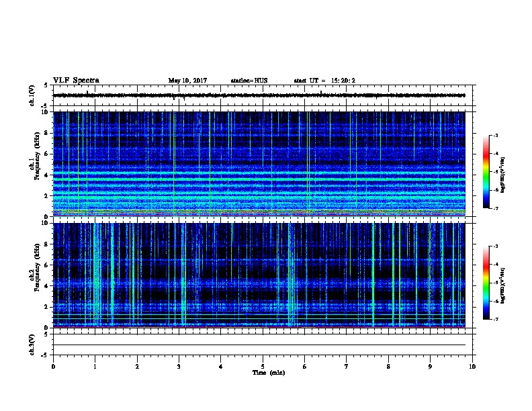
Task: Click the time axis tick label "3"
Action: 179,367
